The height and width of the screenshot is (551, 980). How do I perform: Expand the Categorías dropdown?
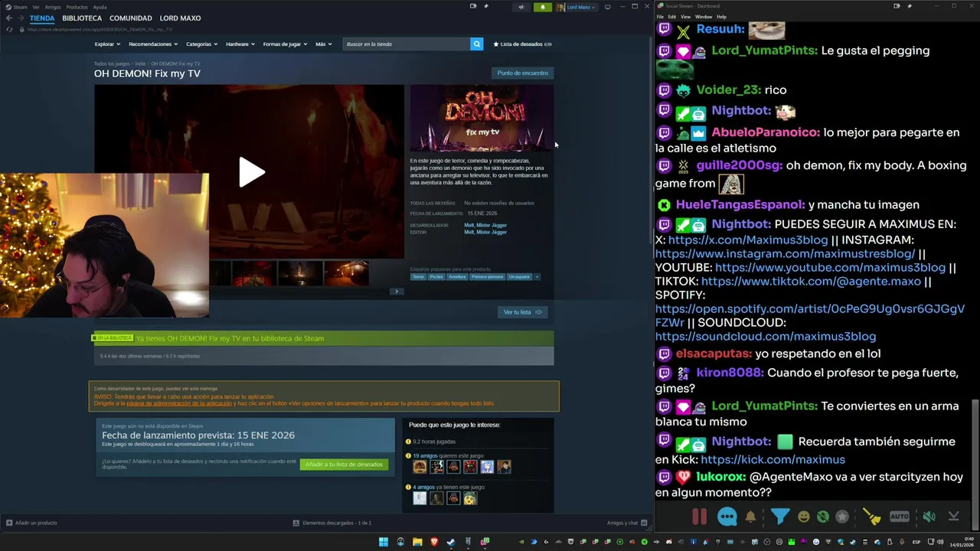click(x=201, y=44)
